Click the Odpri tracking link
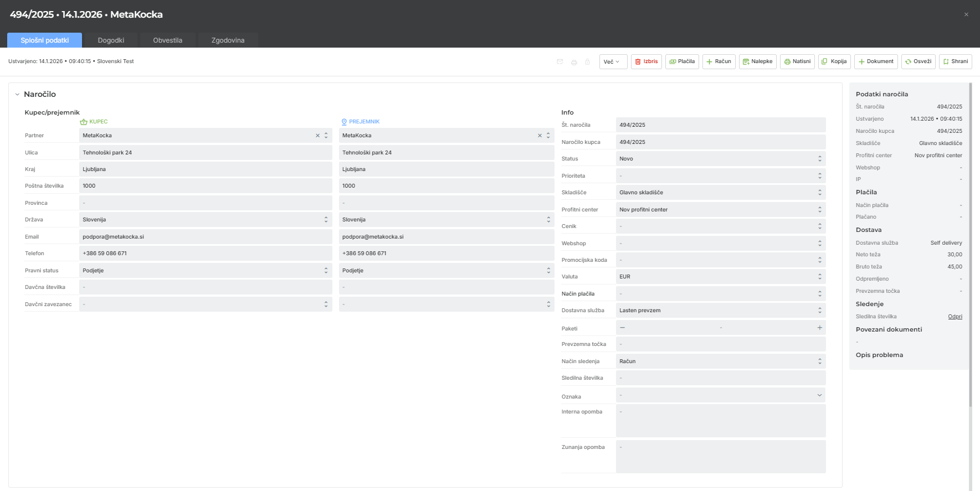Viewport: 980px width, 491px height. tap(955, 317)
